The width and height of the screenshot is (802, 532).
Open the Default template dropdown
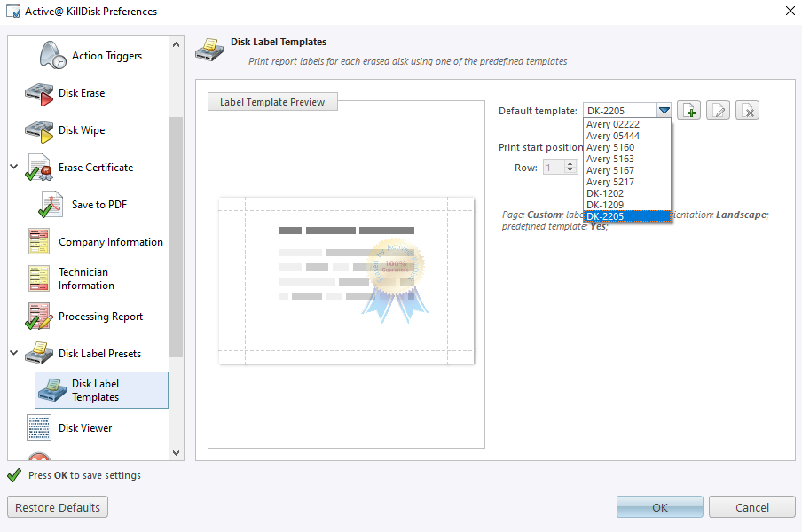click(664, 110)
